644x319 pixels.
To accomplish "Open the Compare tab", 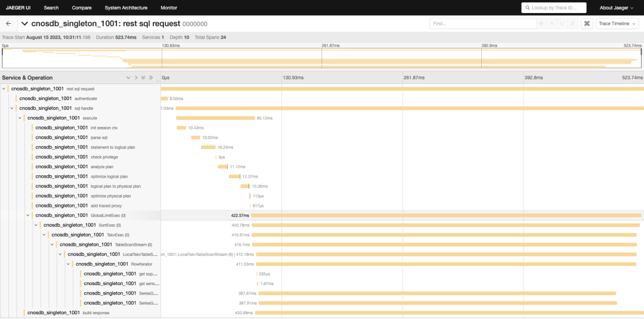I will [82, 8].
